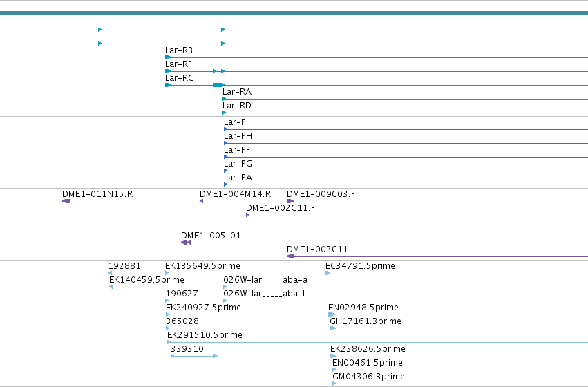Click the Lar-RG thick exon block

(x=218, y=85)
